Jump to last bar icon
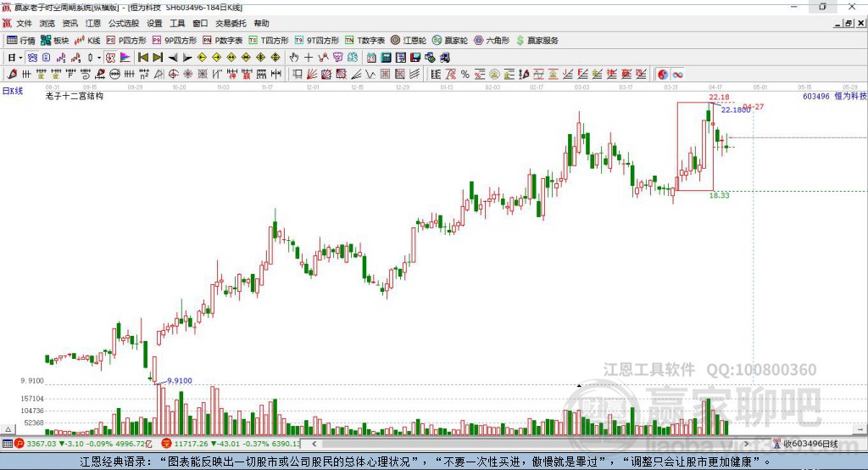This screenshot has width=868, height=470. (158, 58)
